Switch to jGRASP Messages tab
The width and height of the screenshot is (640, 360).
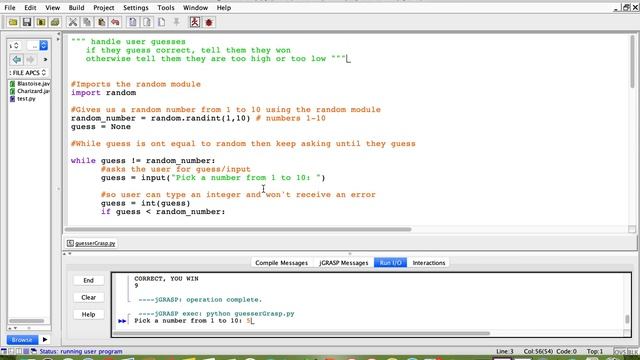coord(343,262)
